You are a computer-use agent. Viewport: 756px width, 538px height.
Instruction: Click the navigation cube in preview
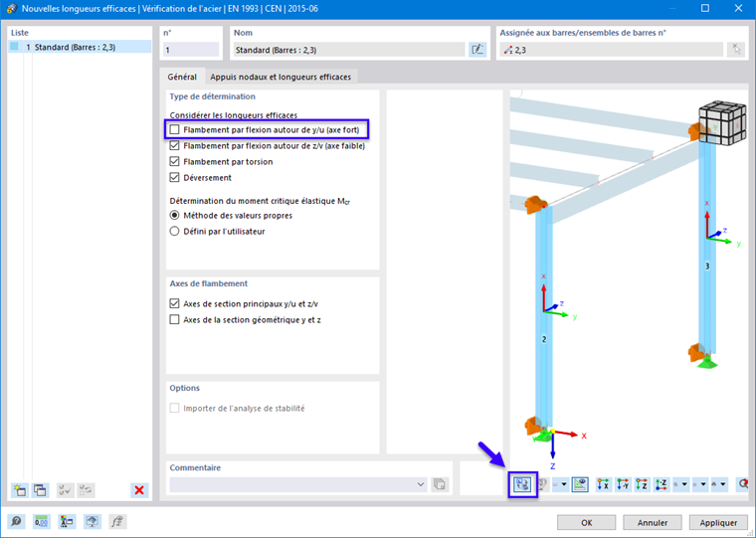722,122
